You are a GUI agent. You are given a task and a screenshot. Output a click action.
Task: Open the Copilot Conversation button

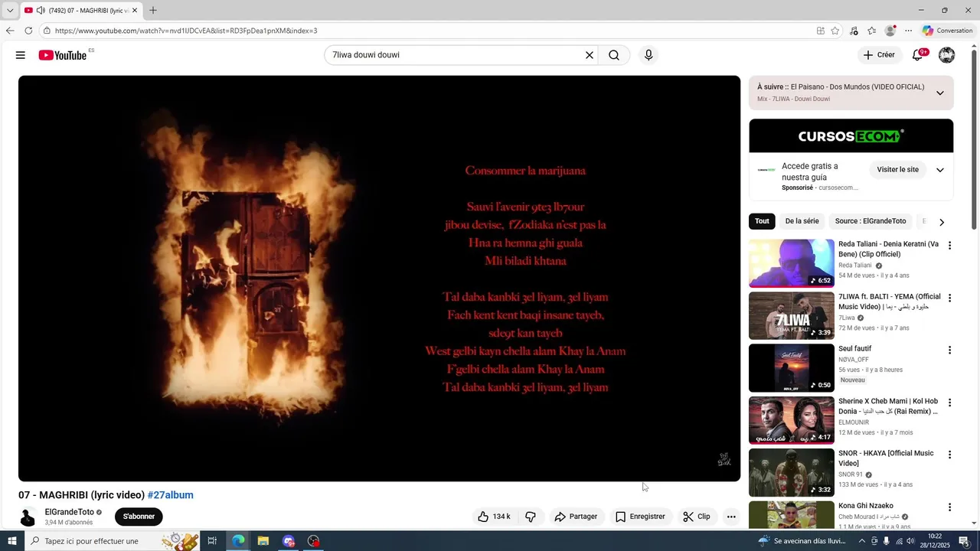[x=947, y=31]
